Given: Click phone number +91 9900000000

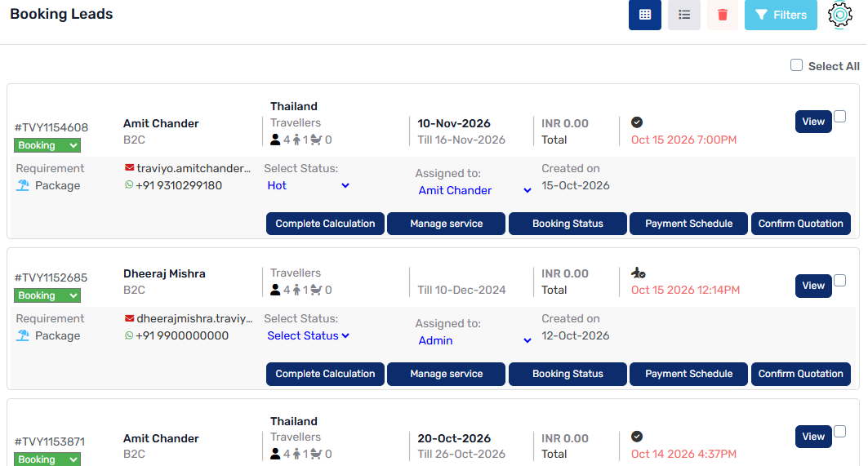Looking at the screenshot, I should [x=182, y=335].
